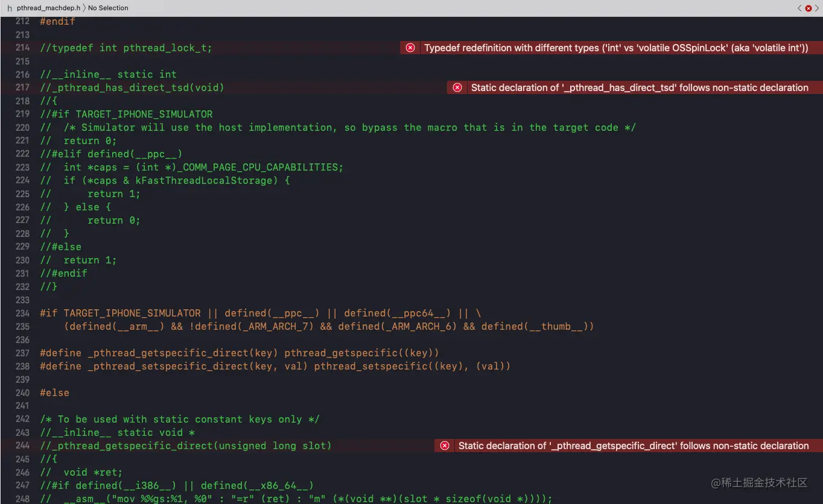Open the No Selection jump bar menu
Viewport: 823px width, 504px height.
(x=108, y=8)
